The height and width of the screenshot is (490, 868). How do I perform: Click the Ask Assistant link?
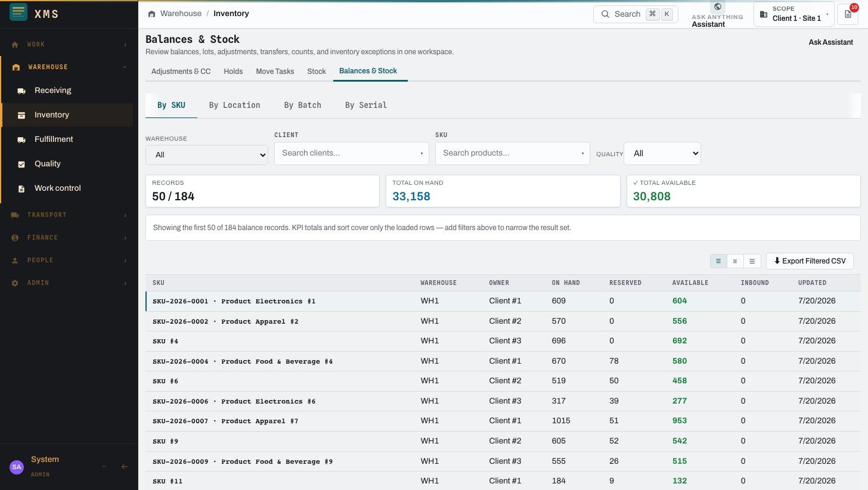coord(830,42)
